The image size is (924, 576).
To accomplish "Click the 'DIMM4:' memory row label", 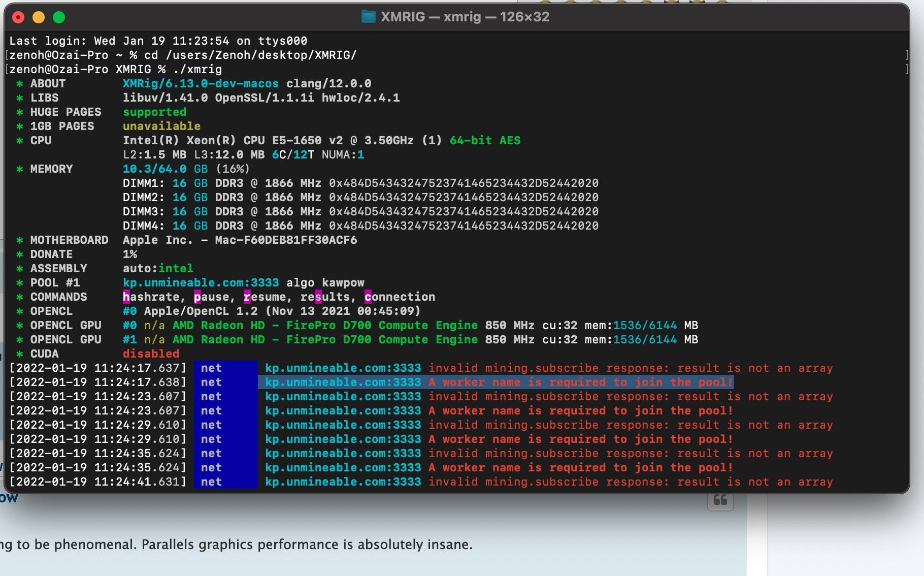I will point(144,226).
